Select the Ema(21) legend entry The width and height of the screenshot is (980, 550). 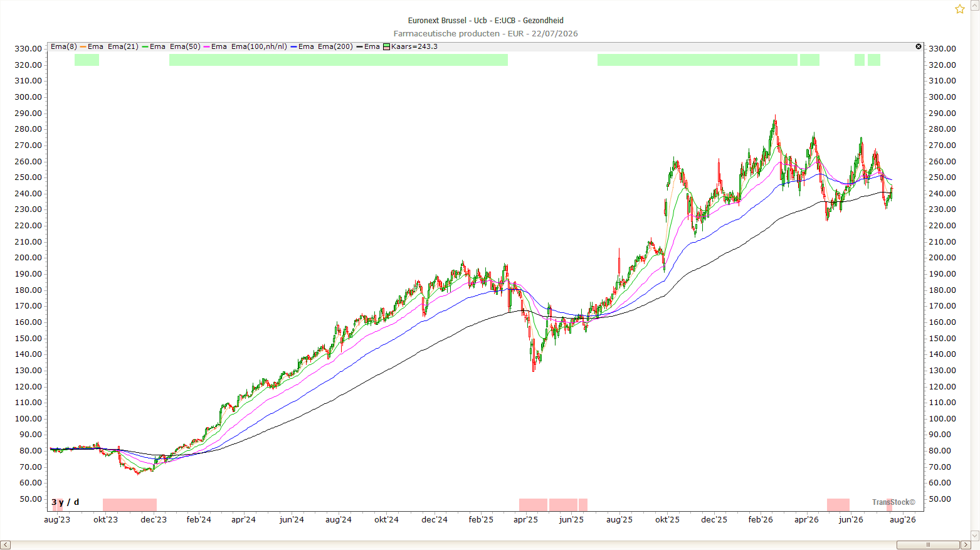click(123, 46)
